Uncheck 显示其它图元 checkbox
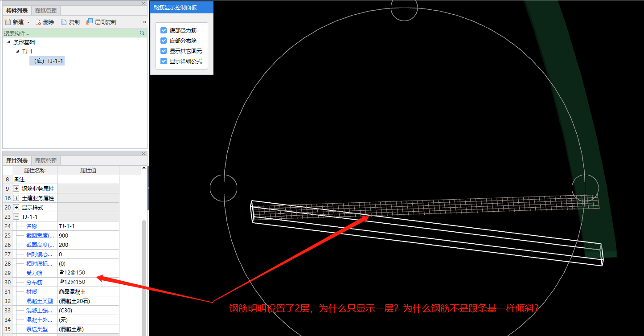 tap(164, 51)
